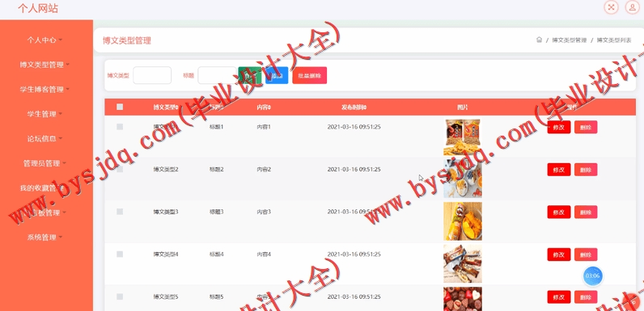The image size is (644, 311).
Task: Focus the 标题 search input field
Action: point(217,75)
